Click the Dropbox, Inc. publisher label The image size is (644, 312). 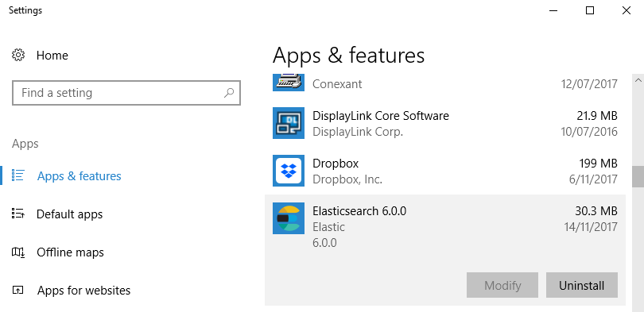pyautogui.click(x=347, y=179)
